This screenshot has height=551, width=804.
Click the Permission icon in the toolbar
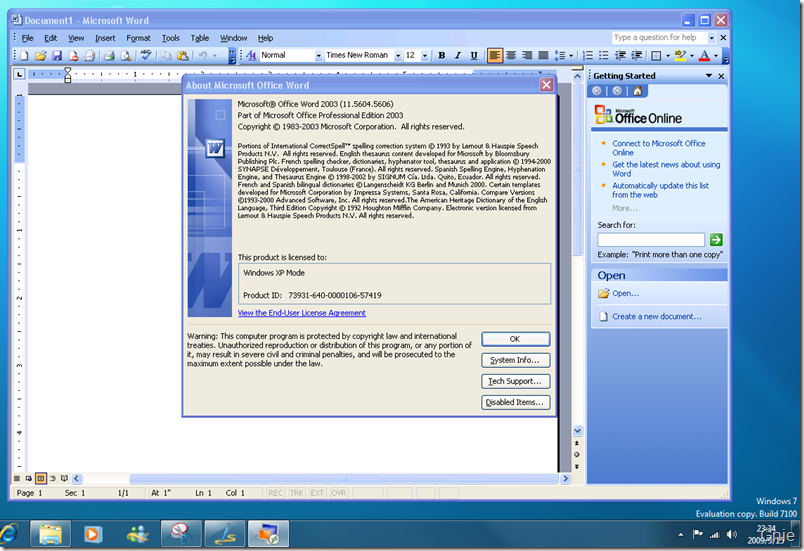click(x=73, y=56)
